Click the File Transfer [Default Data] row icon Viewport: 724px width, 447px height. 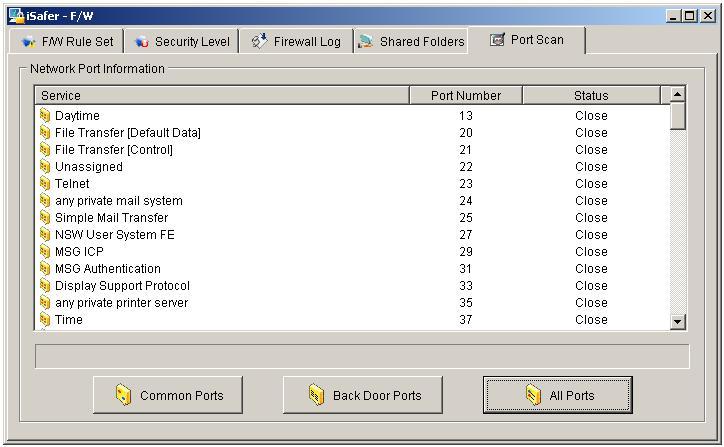coord(45,132)
